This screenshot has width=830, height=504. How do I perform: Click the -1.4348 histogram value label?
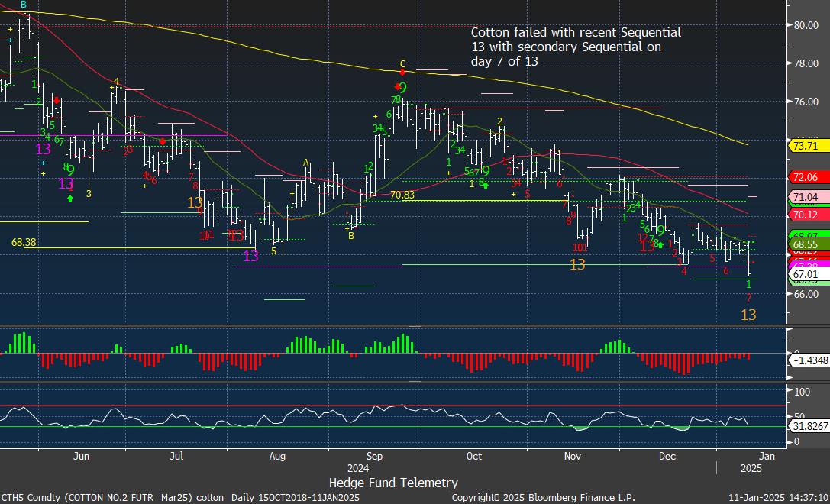(x=809, y=360)
